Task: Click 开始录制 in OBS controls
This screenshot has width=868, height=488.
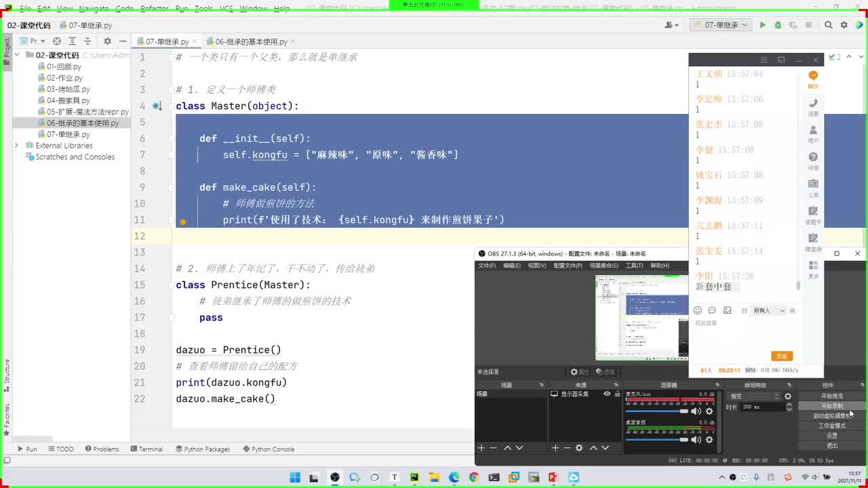Action: (x=832, y=406)
